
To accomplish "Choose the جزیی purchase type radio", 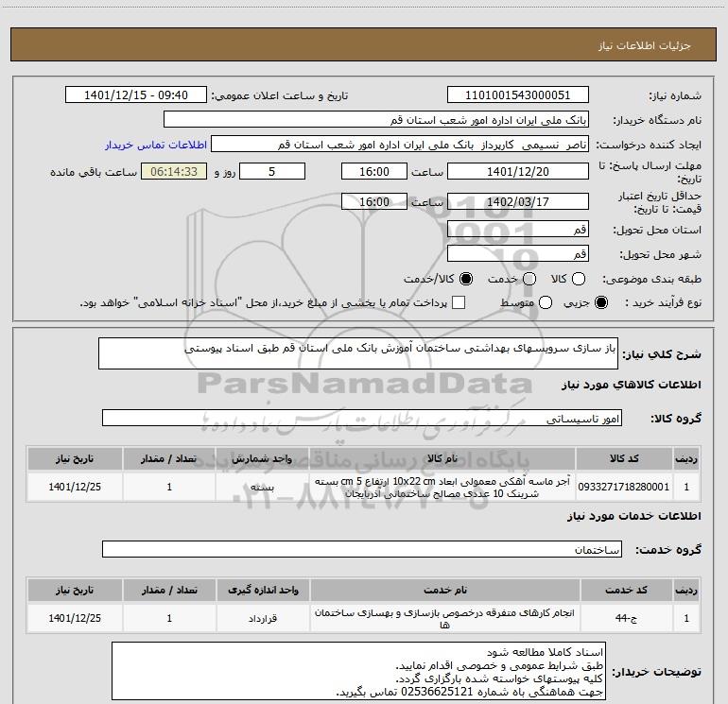I will (x=601, y=302).
